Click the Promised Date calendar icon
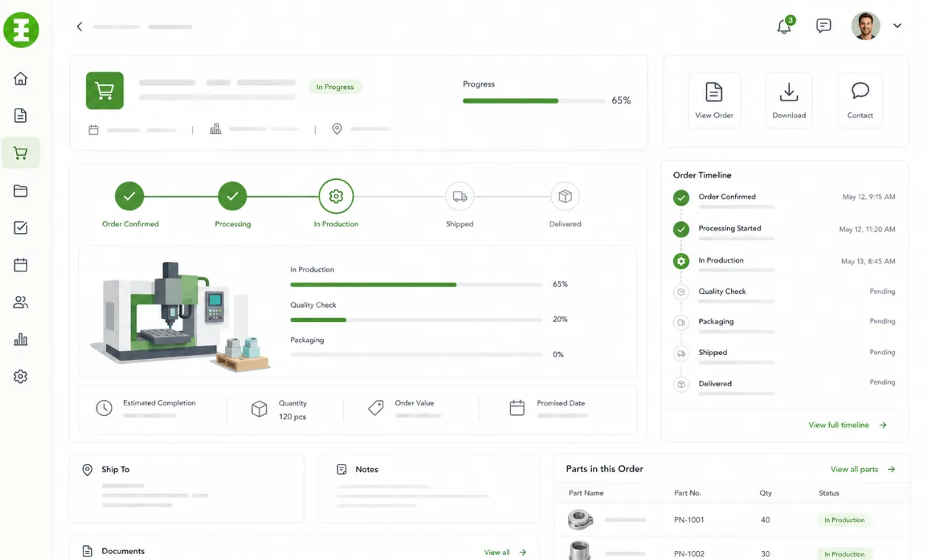The height and width of the screenshot is (560, 944). click(517, 408)
